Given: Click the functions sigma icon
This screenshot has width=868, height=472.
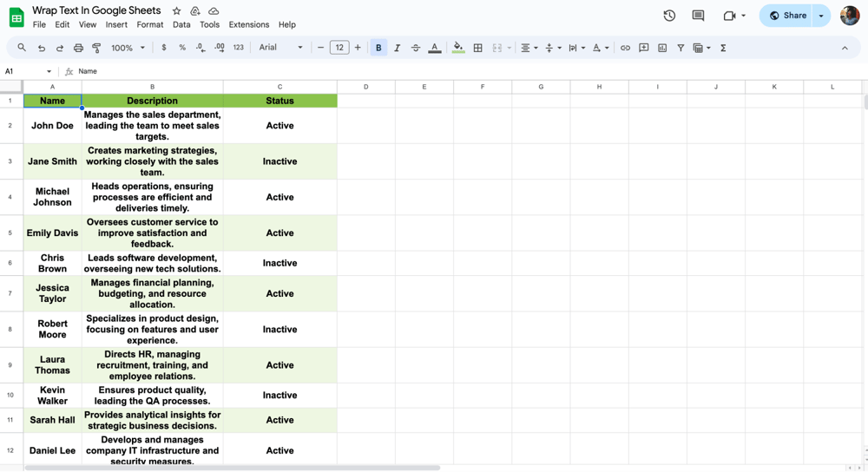Looking at the screenshot, I should point(723,49).
